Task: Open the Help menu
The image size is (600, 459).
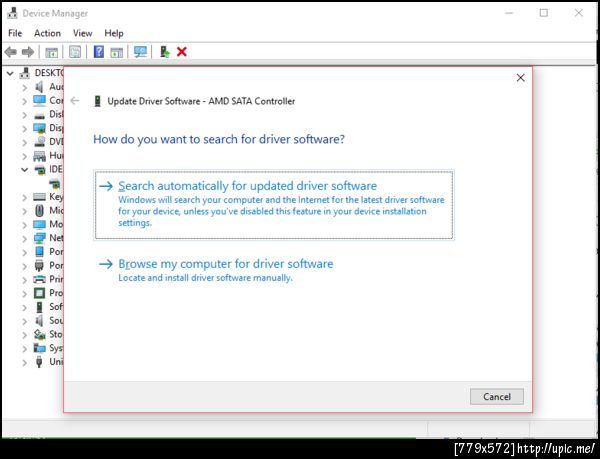Action: point(114,33)
